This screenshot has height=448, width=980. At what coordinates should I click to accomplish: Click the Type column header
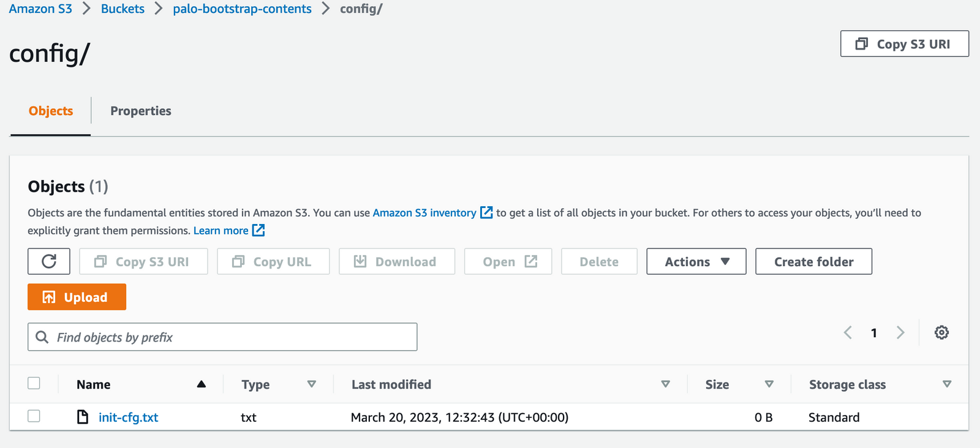255,384
